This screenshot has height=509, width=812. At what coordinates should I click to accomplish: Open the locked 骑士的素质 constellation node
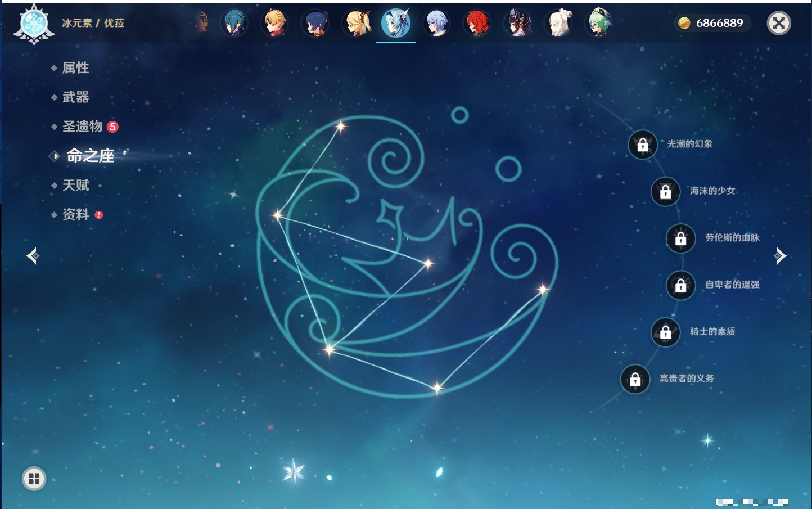[666, 332]
